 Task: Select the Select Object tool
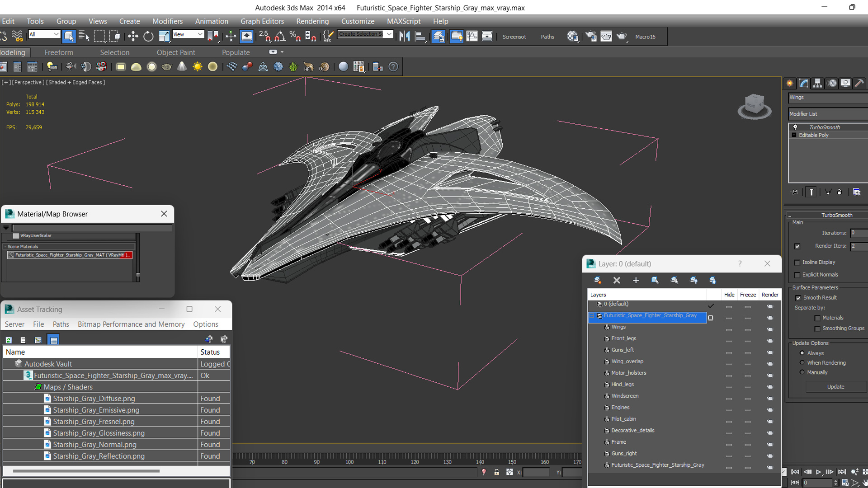point(69,36)
